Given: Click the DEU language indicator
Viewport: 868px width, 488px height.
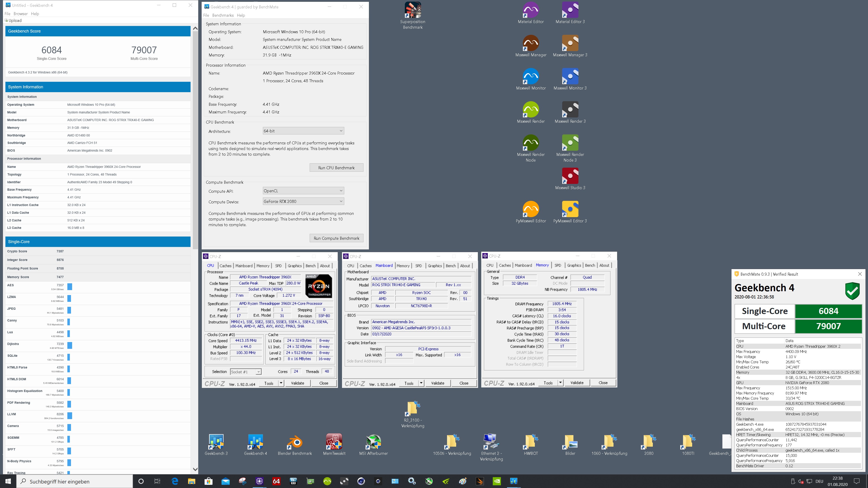Looking at the screenshot, I should tap(819, 481).
